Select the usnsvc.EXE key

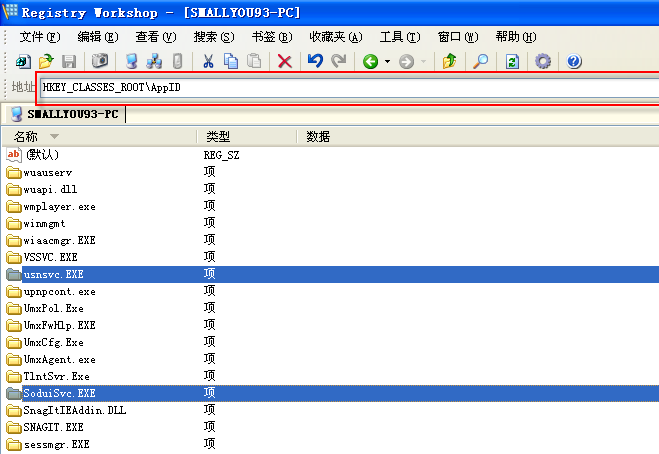click(53, 275)
